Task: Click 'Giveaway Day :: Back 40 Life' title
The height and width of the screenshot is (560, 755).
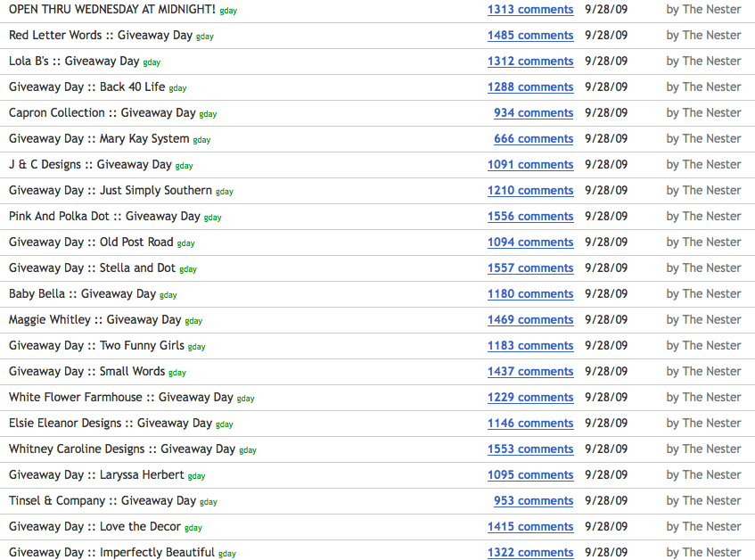Action: coord(87,87)
